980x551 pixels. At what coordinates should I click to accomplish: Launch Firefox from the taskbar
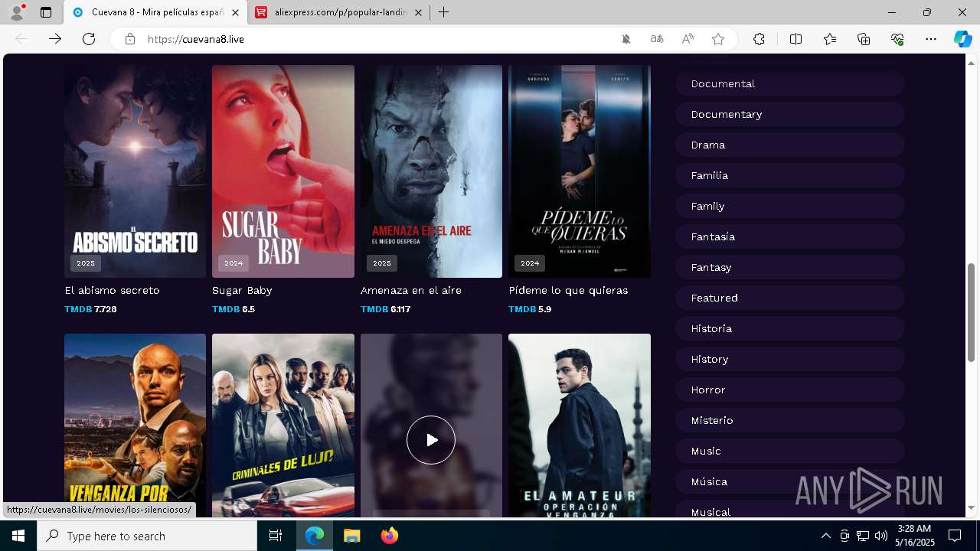390,536
